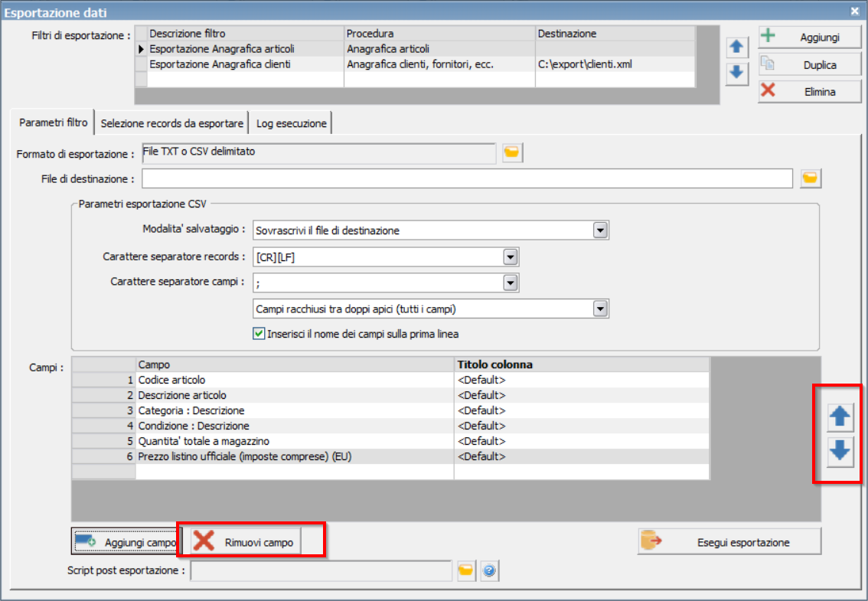This screenshot has width=868, height=601.
Task: Open the Modalita' salvataggio dropdown
Action: [x=600, y=230]
